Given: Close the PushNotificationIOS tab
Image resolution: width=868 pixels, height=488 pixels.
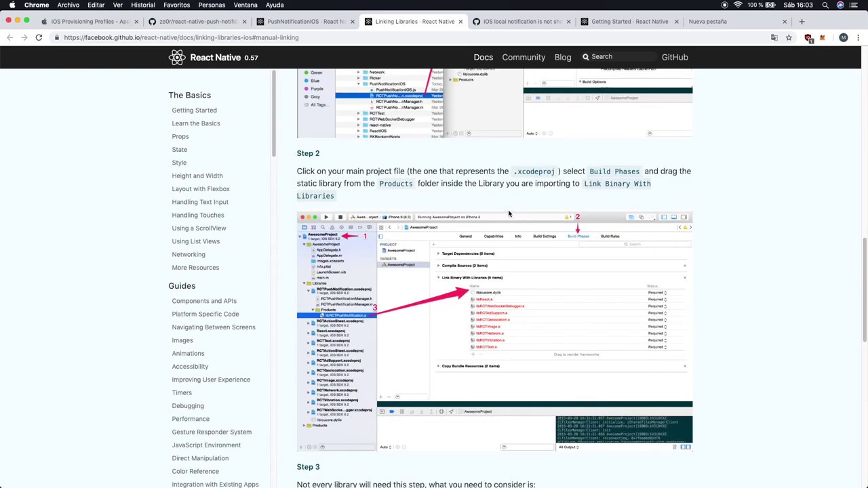Looking at the screenshot, I should point(352,22).
